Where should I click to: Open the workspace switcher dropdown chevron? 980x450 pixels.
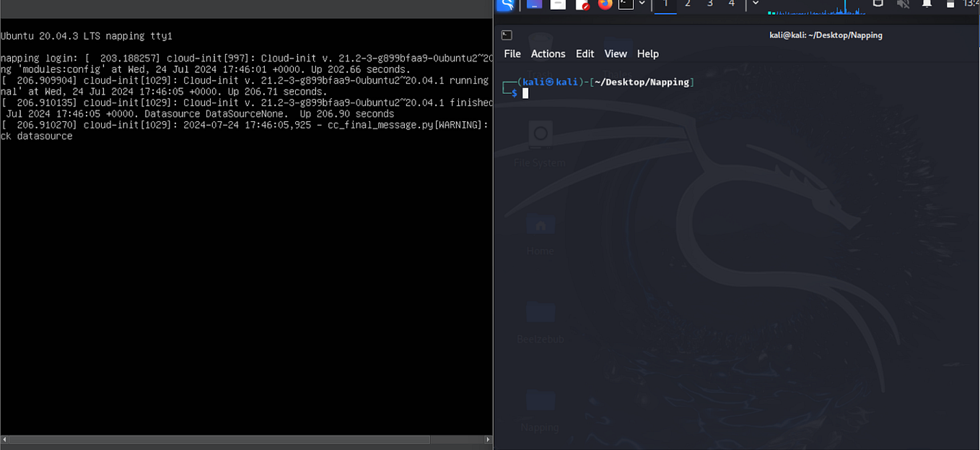tap(755, 5)
